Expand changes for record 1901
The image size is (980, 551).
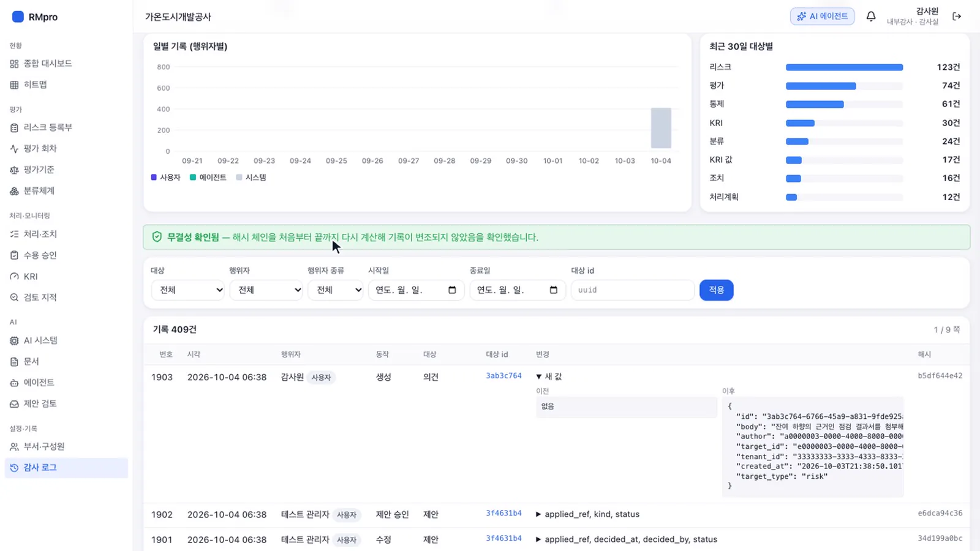627,539
